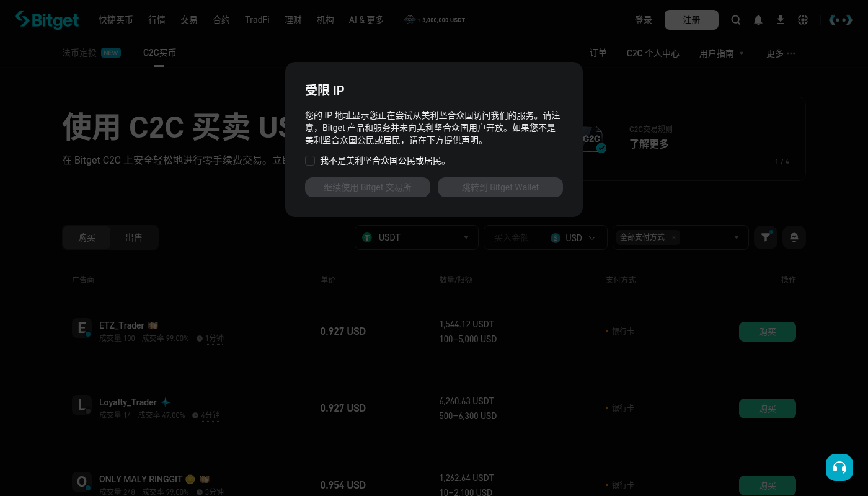This screenshot has width=868, height=496.
Task: Expand the payment method dropdown
Action: click(x=737, y=237)
